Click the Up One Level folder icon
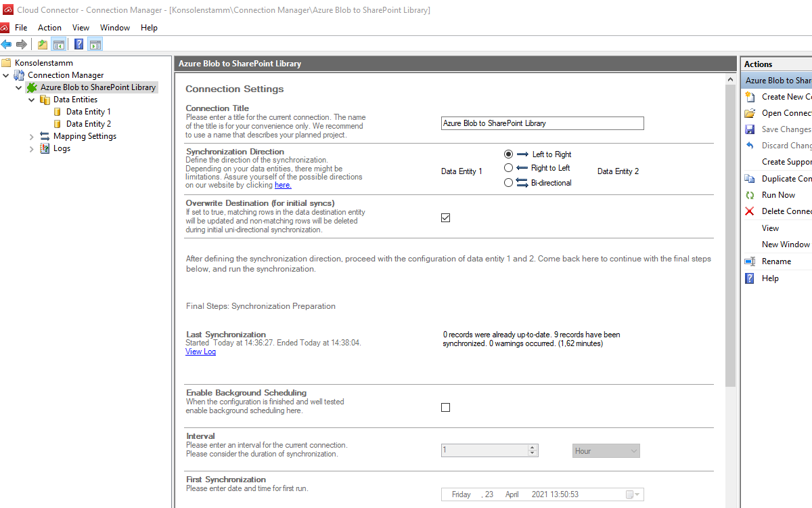Screen dimensions: 812x508 pos(43,45)
